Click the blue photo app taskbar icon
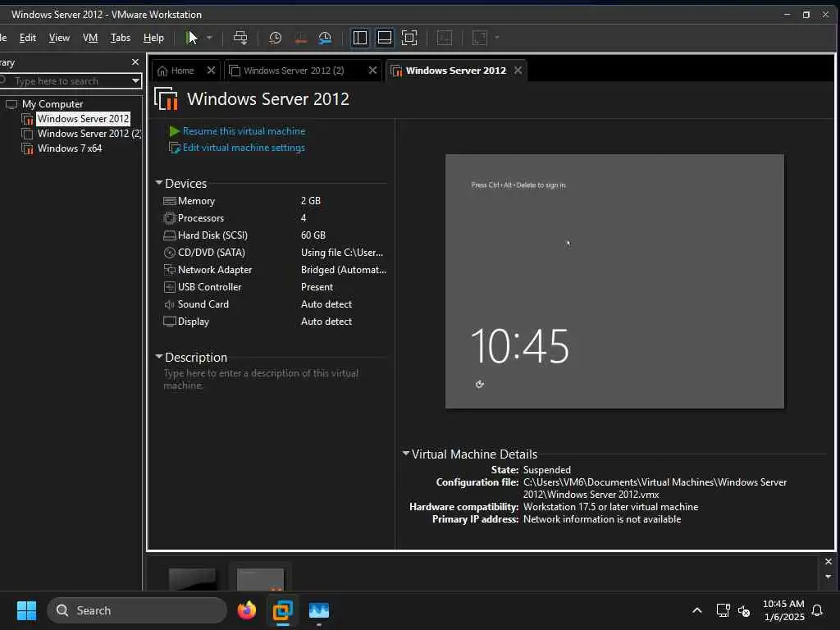Viewport: 840px width, 630px height. pos(319,610)
